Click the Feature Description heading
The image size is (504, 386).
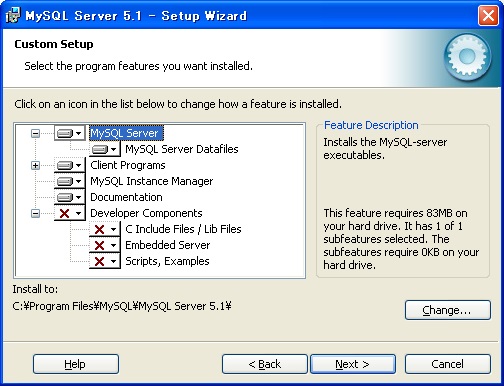[x=371, y=125]
